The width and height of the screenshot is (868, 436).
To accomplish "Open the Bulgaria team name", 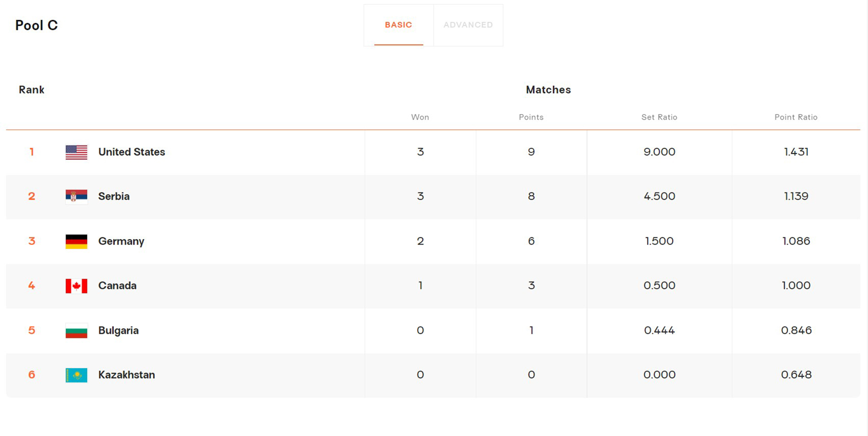I will coord(118,330).
